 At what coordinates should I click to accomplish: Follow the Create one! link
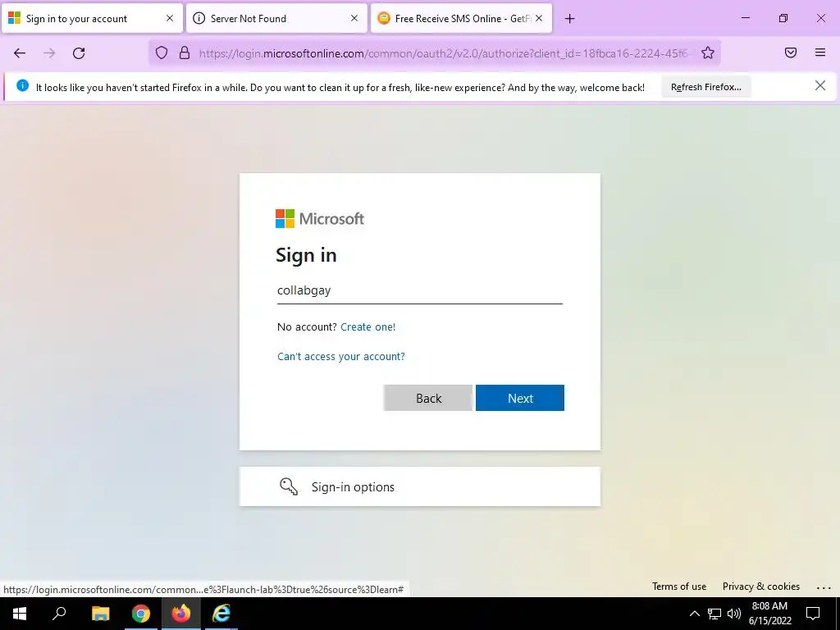click(x=368, y=326)
